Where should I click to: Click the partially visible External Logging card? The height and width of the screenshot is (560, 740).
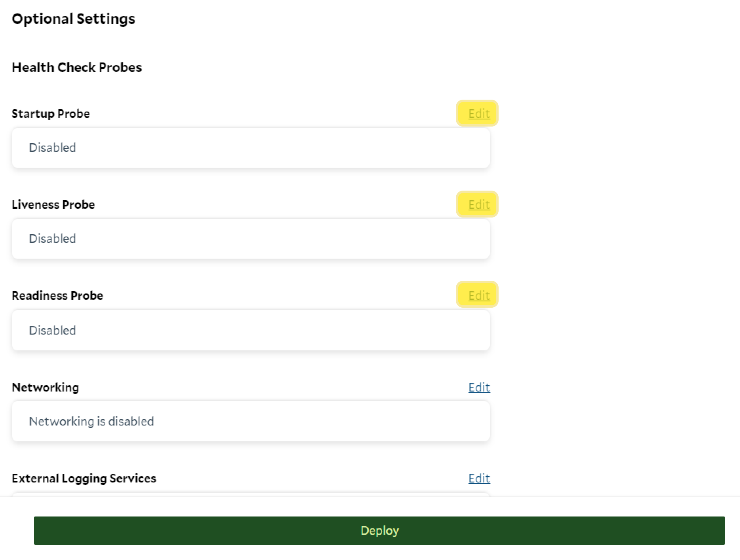[x=251, y=494]
